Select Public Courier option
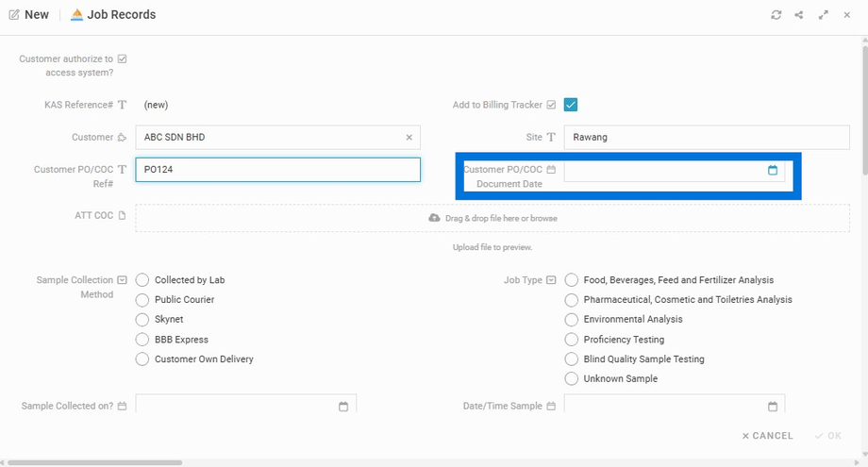Viewport: 868px width, 467px height. tap(142, 300)
